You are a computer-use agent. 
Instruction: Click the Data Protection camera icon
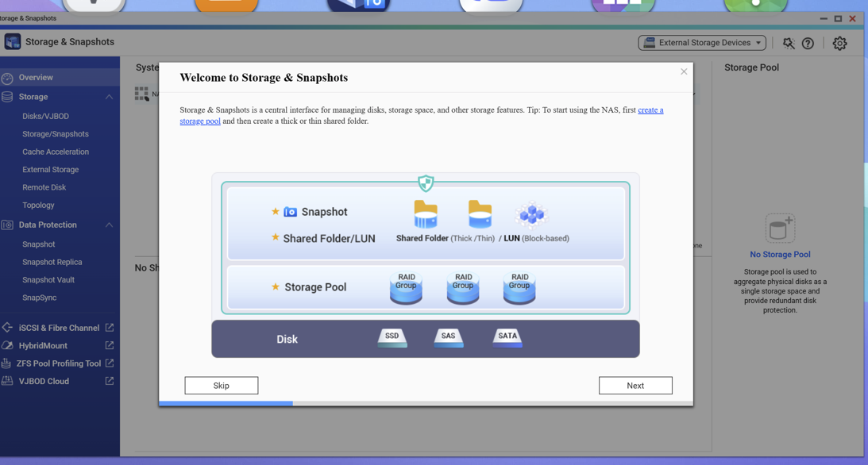7,225
